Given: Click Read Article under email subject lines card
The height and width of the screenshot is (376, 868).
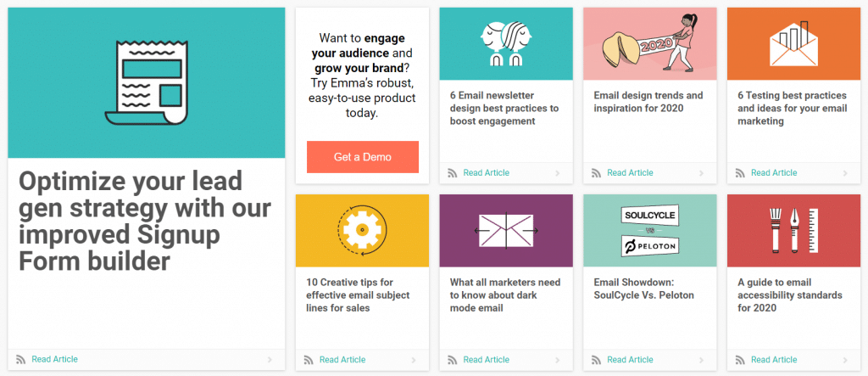Looking at the screenshot, I should point(342,360).
